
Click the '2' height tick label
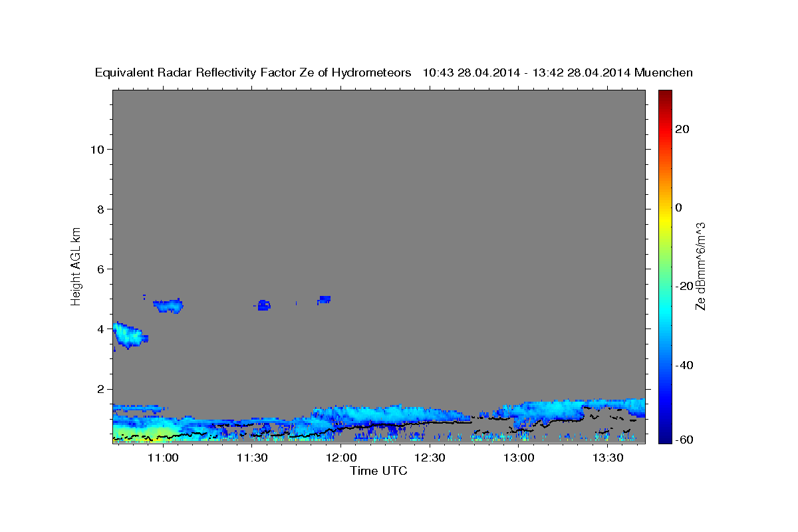[x=101, y=389]
